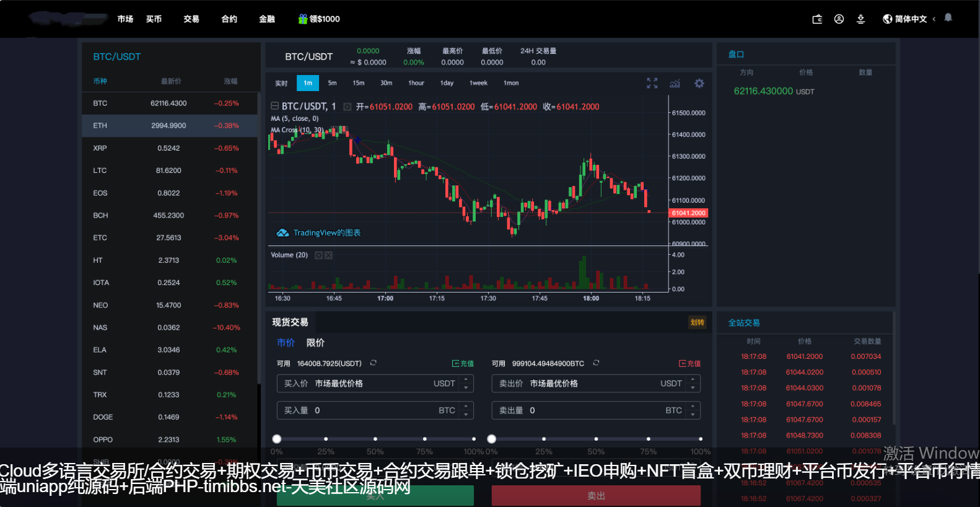Viewport: 980px width, 507px height.
Task: Switch chart interval to 15m
Action: (x=359, y=83)
